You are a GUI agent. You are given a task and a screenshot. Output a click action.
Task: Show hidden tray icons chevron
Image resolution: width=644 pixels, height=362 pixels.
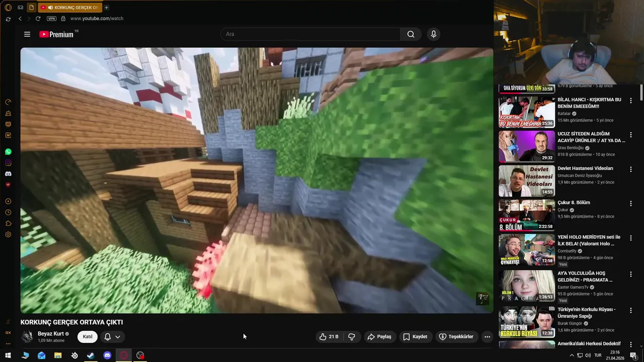[572, 355]
